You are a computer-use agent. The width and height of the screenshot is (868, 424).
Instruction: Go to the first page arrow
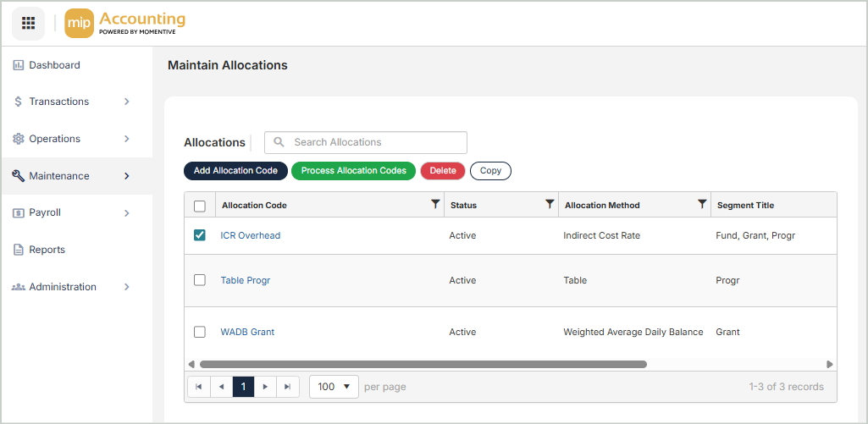tap(198, 387)
